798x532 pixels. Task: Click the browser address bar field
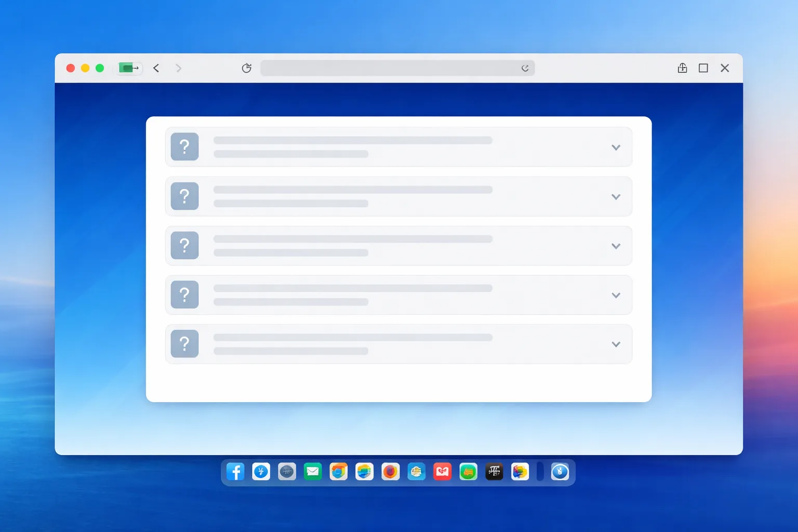397,68
